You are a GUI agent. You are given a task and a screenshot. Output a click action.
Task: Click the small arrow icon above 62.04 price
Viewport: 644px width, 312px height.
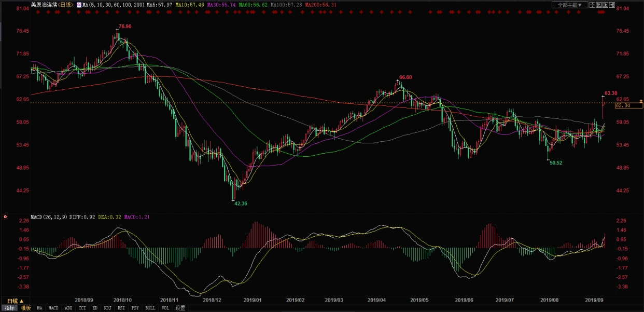pyautogui.click(x=641, y=101)
